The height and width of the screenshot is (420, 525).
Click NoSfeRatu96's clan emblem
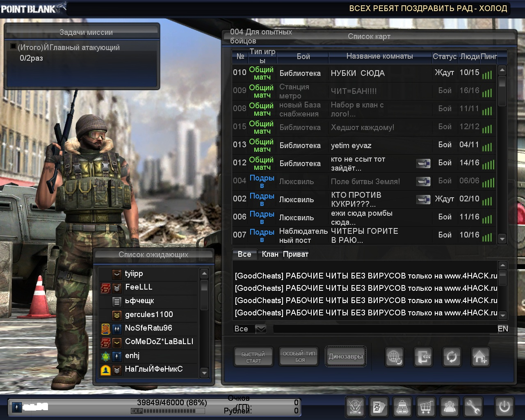tap(105, 329)
